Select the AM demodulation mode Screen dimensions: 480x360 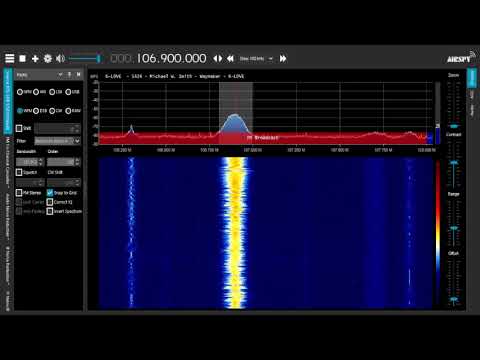(x=39, y=92)
